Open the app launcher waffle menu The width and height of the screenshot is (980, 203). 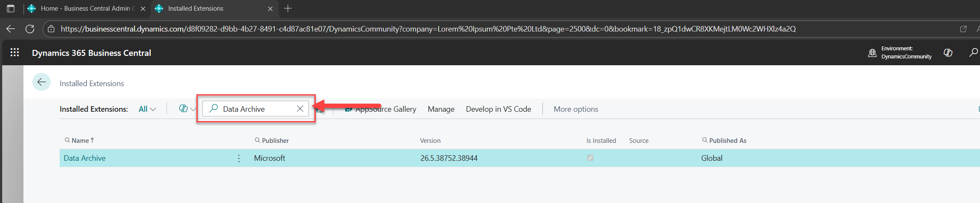tap(14, 52)
